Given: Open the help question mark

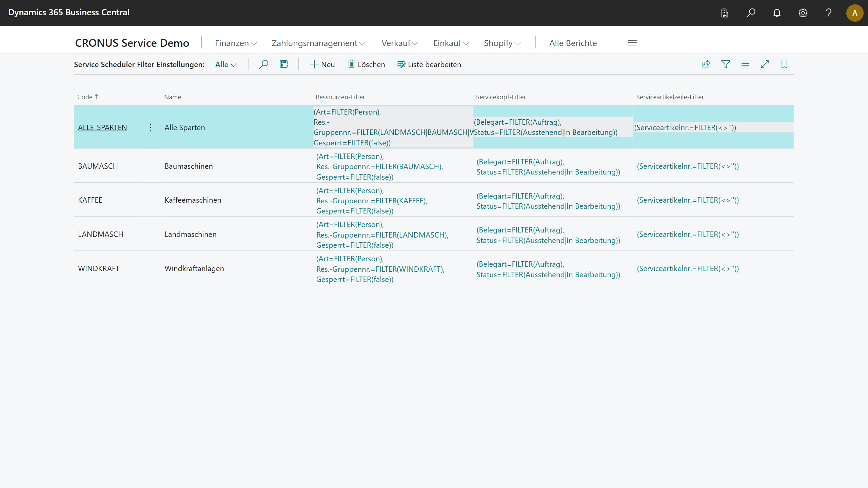Looking at the screenshot, I should tap(829, 13).
